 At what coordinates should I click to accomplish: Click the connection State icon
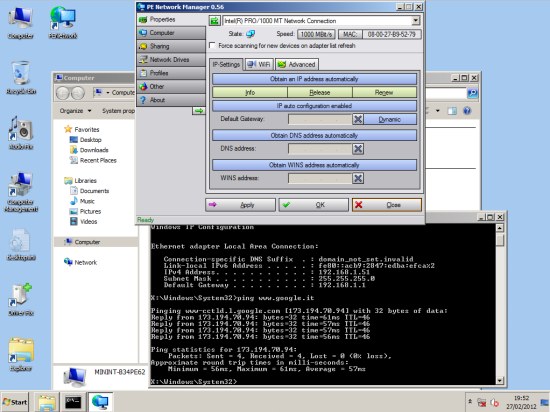(x=250, y=34)
